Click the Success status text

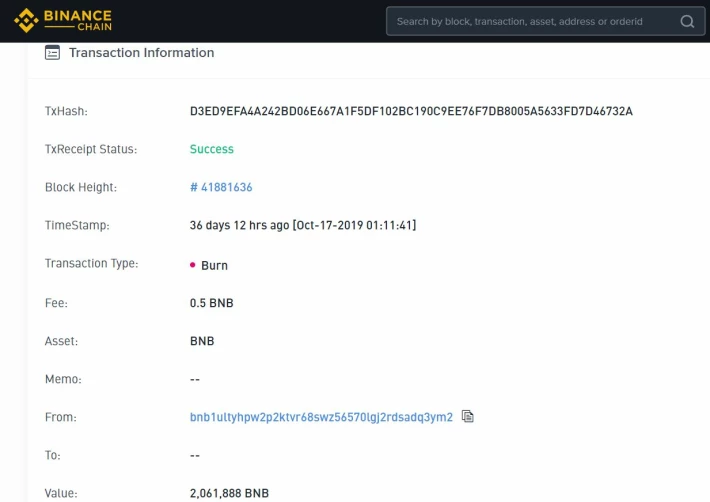tap(211, 149)
